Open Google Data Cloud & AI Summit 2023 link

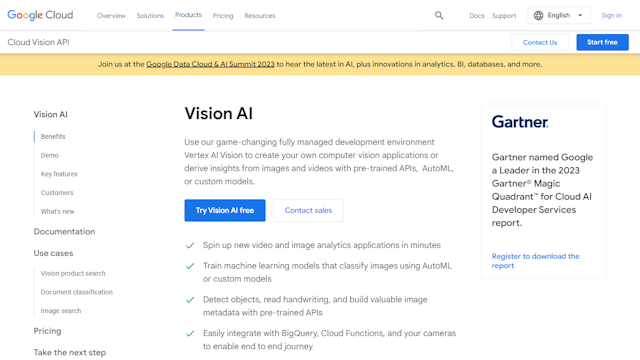click(210, 64)
